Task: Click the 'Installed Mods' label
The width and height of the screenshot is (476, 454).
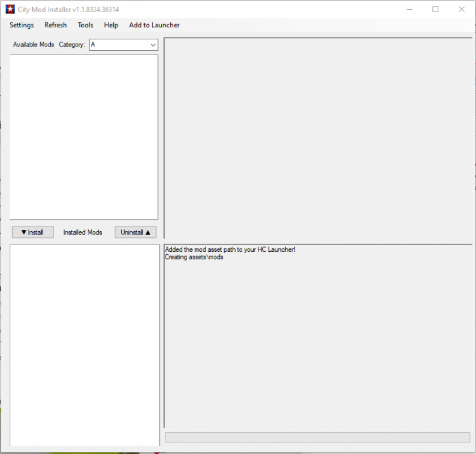Action: click(82, 232)
